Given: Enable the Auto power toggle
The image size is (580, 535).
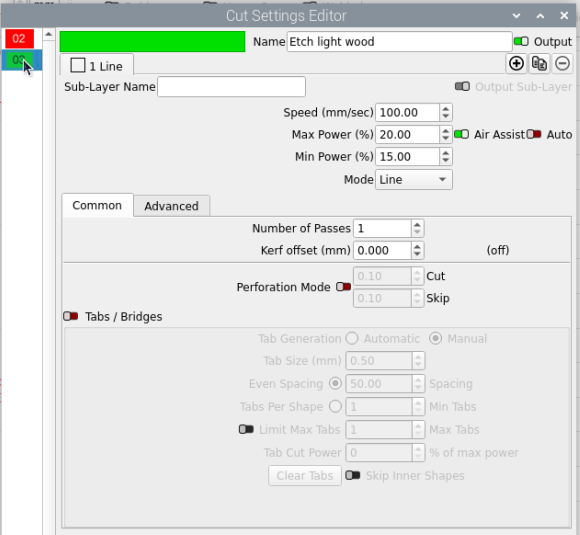Looking at the screenshot, I should coord(534,134).
